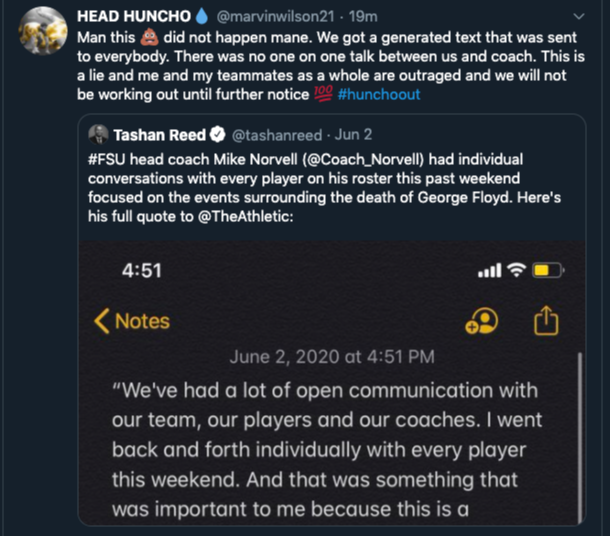
Task: Click the Wi-Fi icon in phone status bar
Action: [514, 271]
